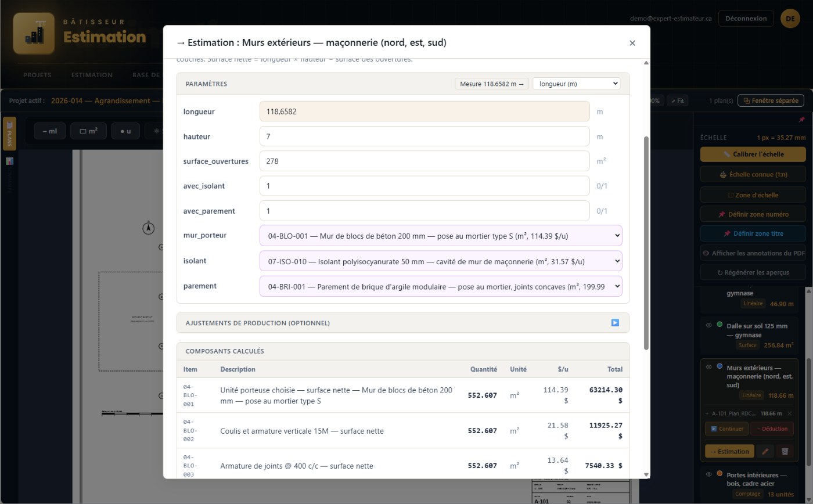The width and height of the screenshot is (813, 504).
Task: Delete the Murs extérieurs measurement via trash icon
Action: (785, 451)
